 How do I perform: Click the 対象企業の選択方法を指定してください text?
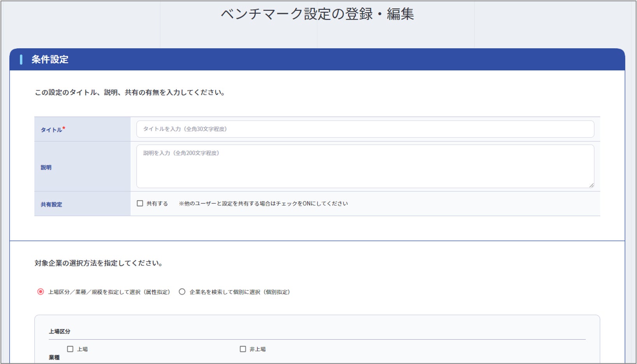[99, 263]
